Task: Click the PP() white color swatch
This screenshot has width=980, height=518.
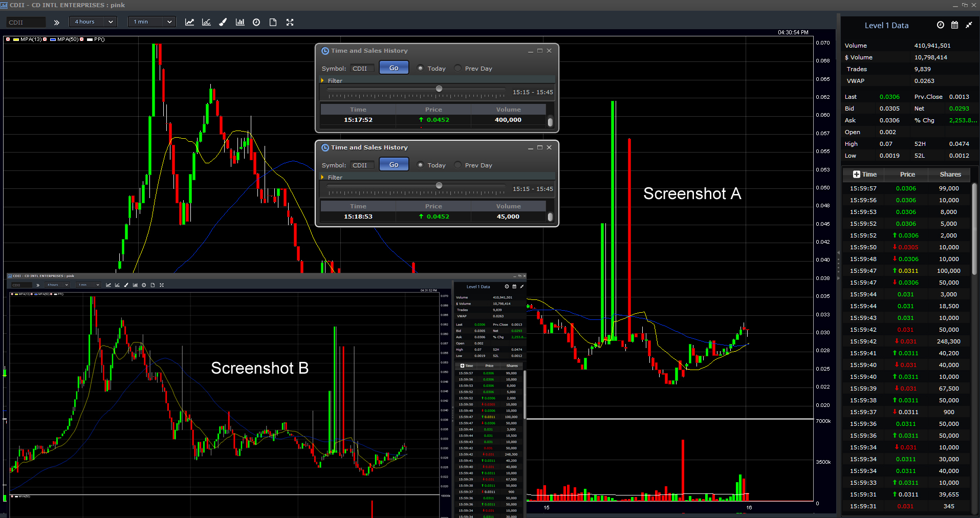Action: [x=90, y=39]
